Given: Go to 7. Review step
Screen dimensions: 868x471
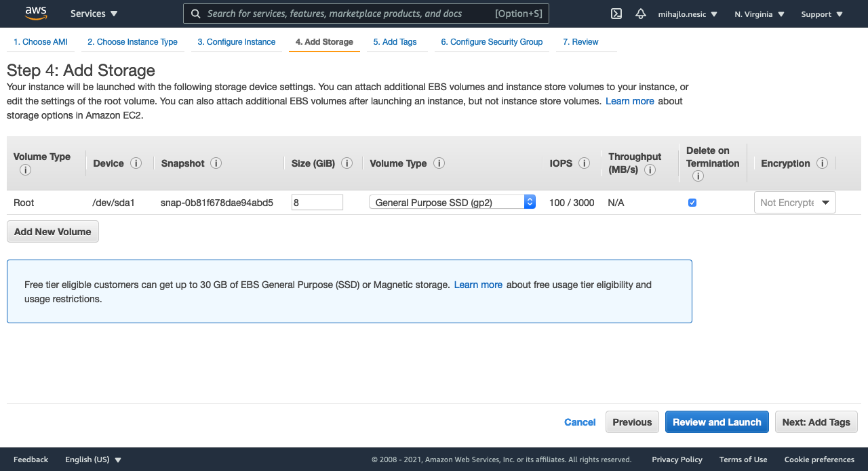Looking at the screenshot, I should click(580, 42).
